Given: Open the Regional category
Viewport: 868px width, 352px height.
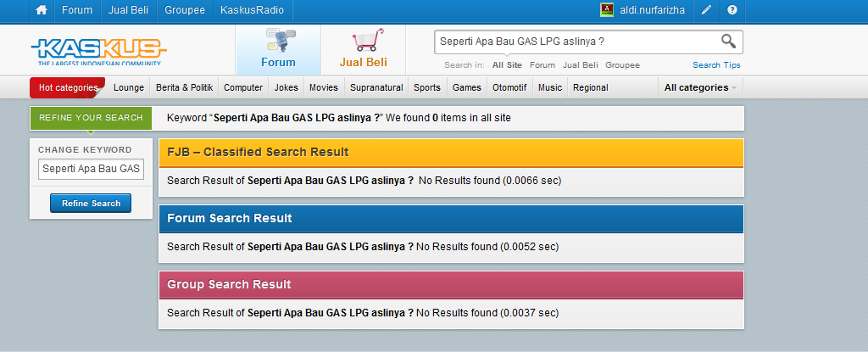Looking at the screenshot, I should coord(591,87).
